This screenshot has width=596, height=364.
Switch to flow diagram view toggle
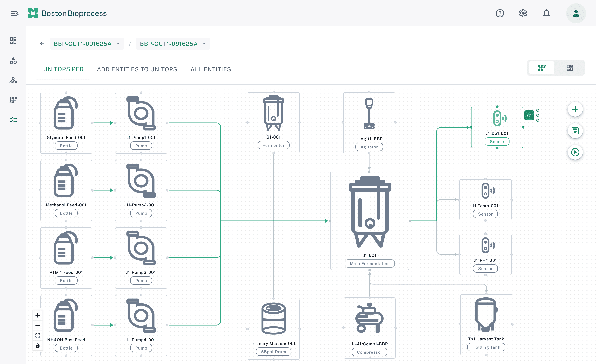point(541,68)
